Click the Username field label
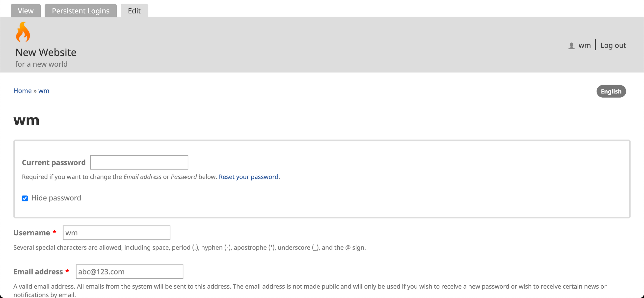Screen dimensions: 644x298 (x=32, y=233)
